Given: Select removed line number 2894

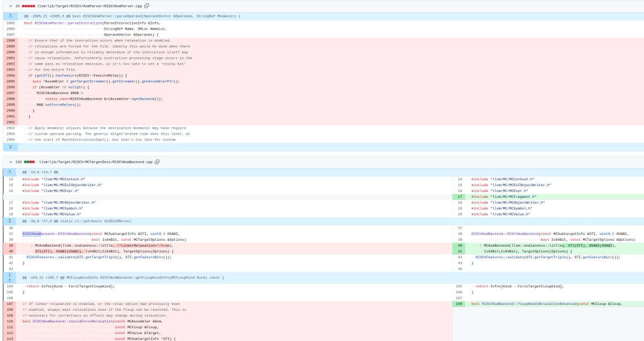Looking at the screenshot, I should point(11,76).
